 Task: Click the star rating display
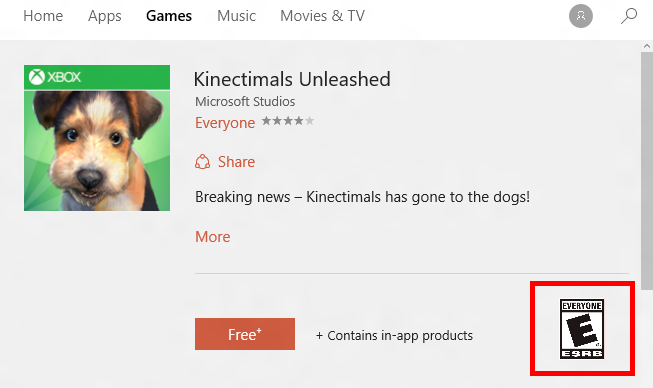tap(288, 121)
